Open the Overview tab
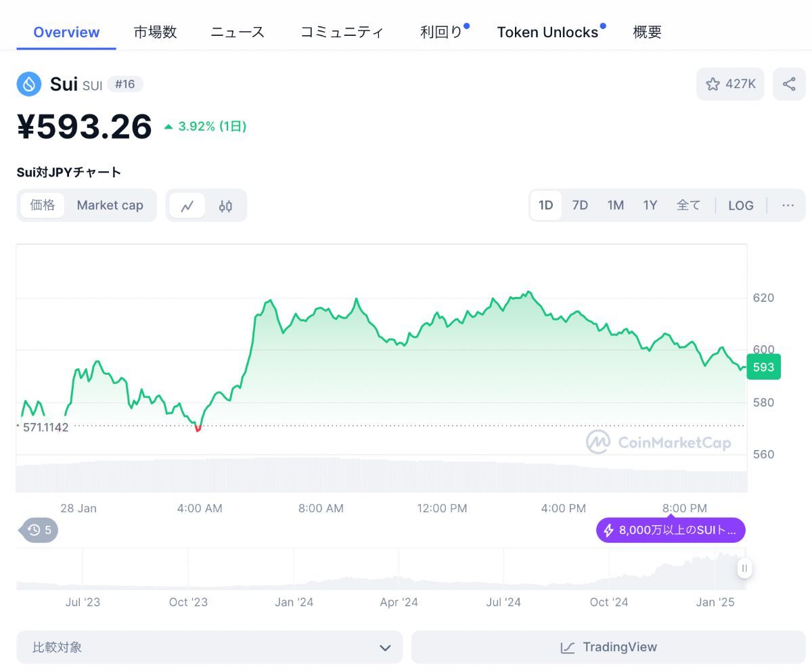This screenshot has width=812, height=672. (66, 32)
